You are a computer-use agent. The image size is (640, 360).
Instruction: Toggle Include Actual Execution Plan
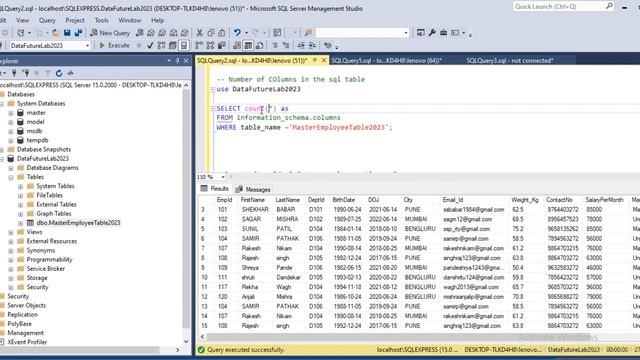click(x=199, y=45)
